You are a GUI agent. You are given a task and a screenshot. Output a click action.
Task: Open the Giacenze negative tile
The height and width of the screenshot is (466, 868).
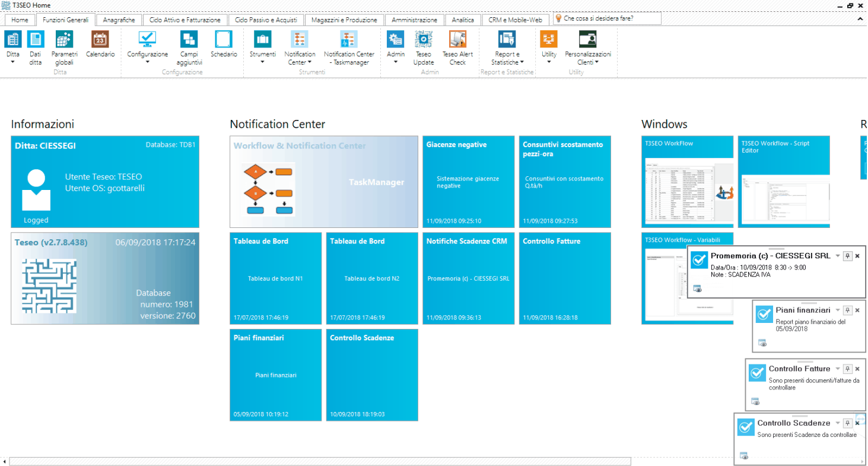[469, 182]
